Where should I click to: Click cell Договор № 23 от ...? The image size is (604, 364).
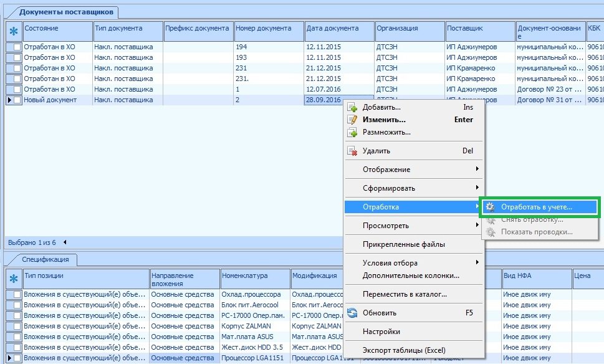[550, 89]
